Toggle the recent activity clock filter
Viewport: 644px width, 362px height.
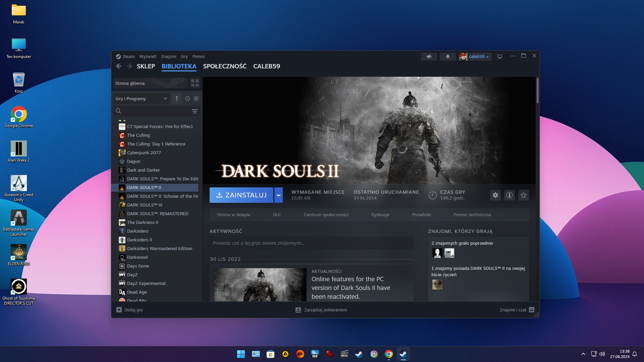pyautogui.click(x=187, y=99)
